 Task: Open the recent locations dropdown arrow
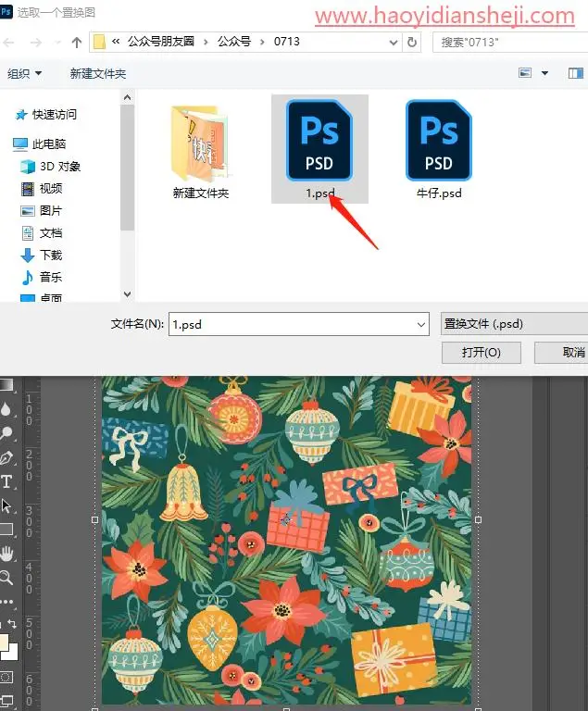57,43
